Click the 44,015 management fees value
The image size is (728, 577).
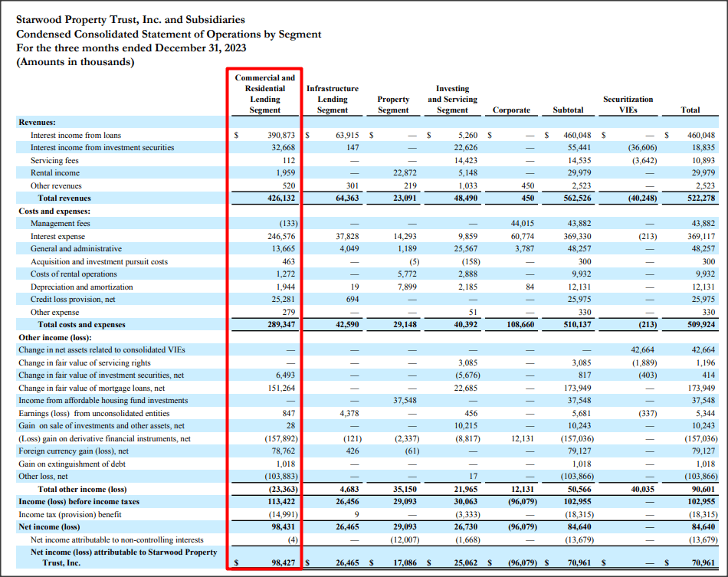point(523,223)
